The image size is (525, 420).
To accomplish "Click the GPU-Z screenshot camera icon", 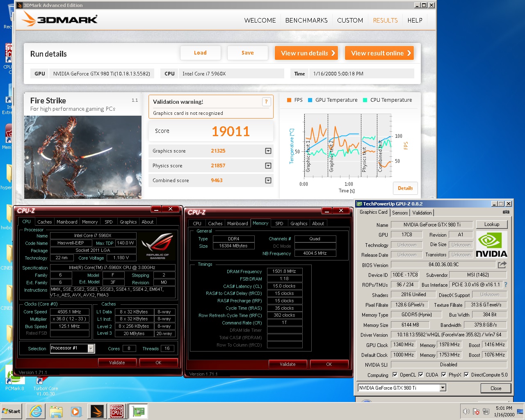I will point(506,212).
